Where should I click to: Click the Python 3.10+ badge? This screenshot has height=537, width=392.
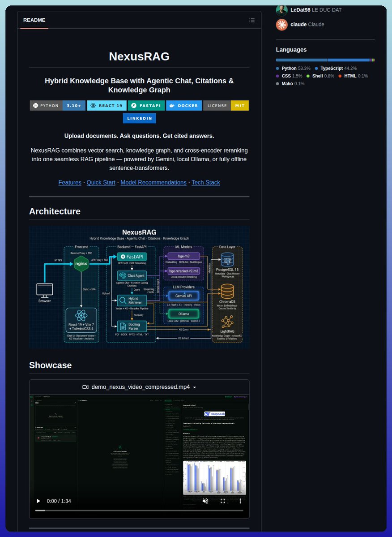point(57,106)
